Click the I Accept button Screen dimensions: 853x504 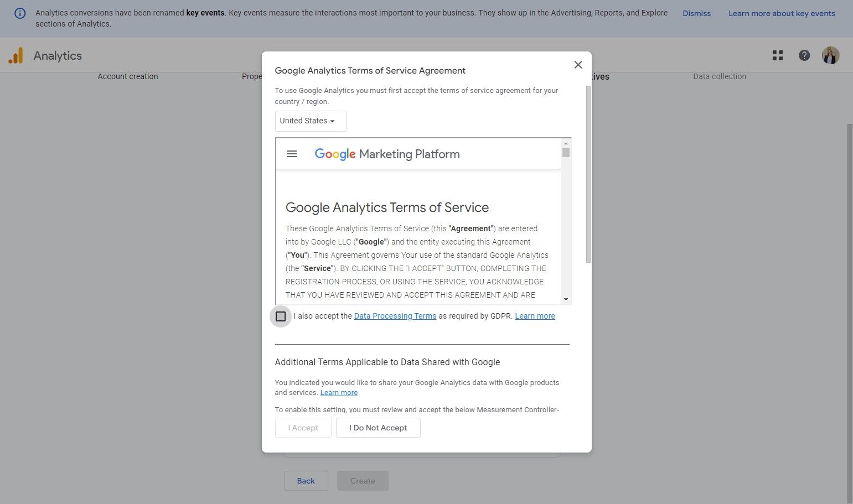click(x=303, y=428)
